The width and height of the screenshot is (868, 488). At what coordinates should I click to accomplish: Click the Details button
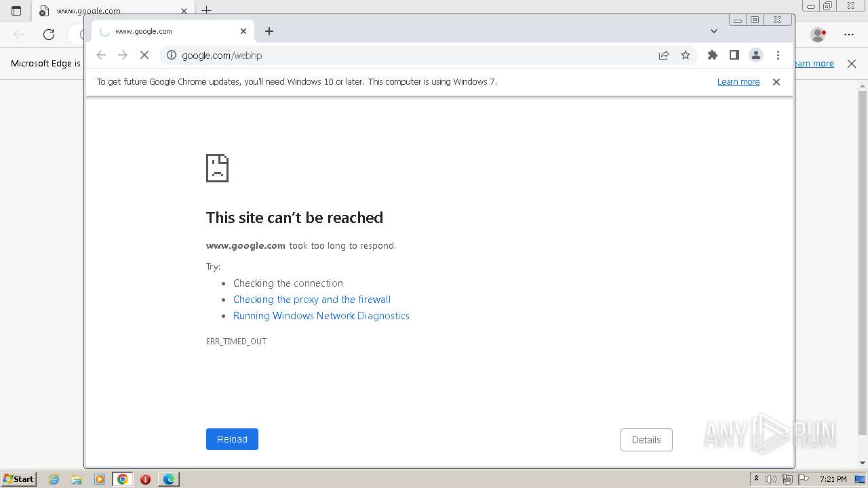646,440
